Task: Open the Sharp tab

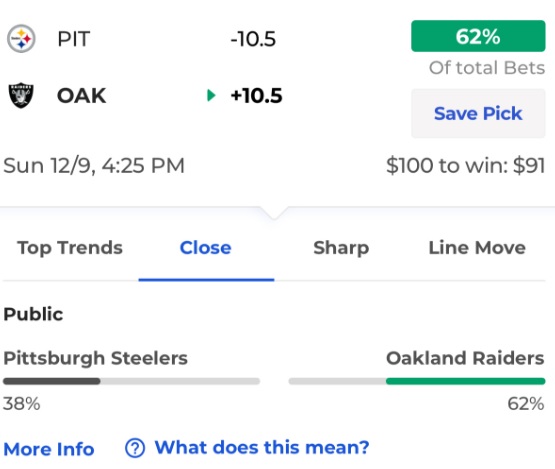Action: [x=341, y=248]
